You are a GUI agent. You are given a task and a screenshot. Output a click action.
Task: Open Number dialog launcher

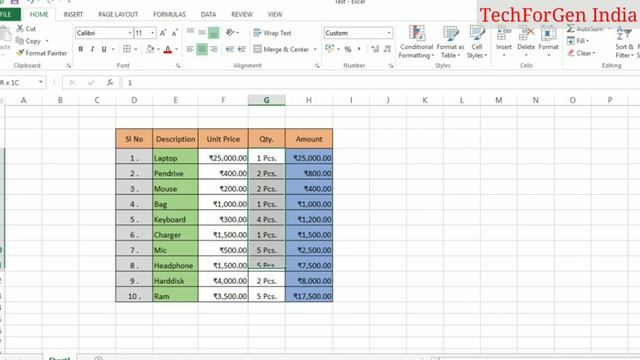click(391, 66)
